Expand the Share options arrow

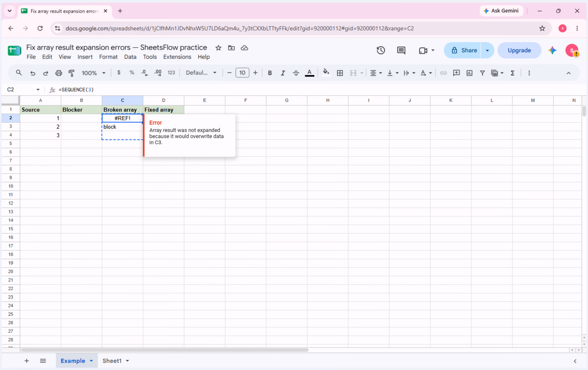[x=487, y=50]
